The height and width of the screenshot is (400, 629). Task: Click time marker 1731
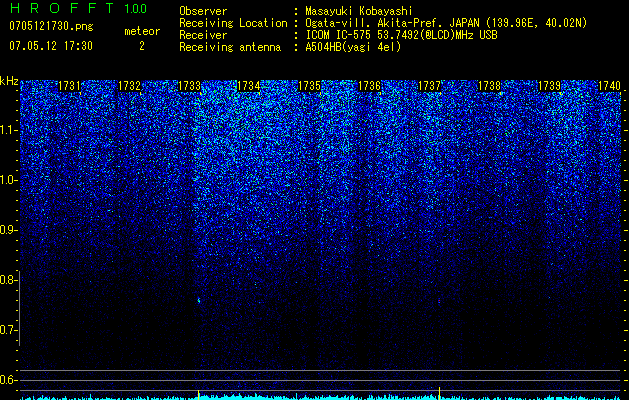[69, 86]
